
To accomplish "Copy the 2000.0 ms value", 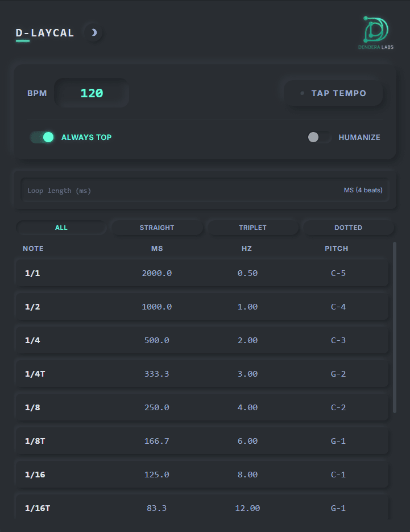I will click(157, 273).
